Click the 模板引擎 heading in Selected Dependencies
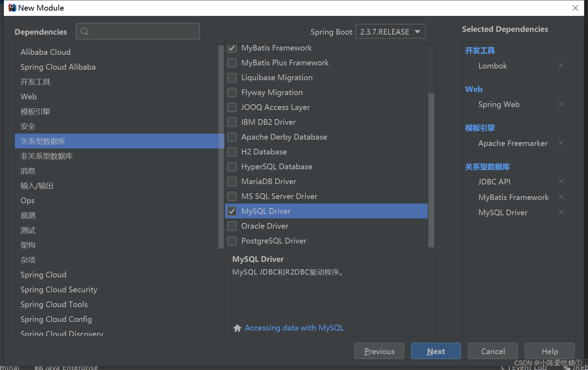This screenshot has height=370, width=588. click(480, 128)
